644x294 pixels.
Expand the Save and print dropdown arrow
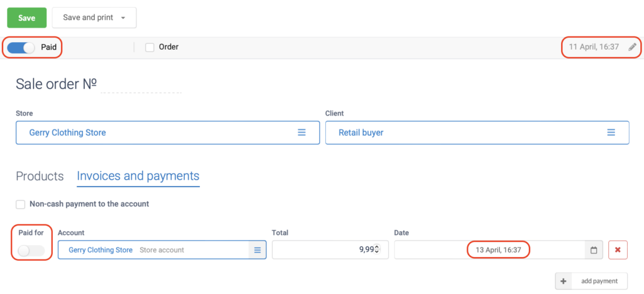point(123,18)
